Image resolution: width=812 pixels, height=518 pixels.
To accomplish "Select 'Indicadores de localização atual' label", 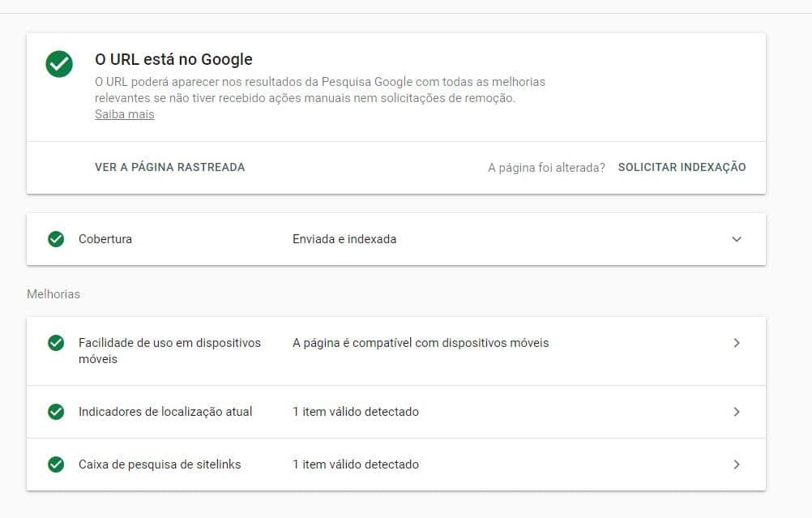I will pyautogui.click(x=165, y=412).
